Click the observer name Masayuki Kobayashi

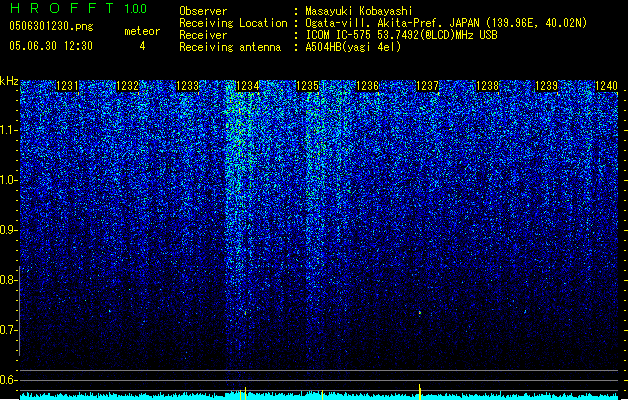pos(359,11)
